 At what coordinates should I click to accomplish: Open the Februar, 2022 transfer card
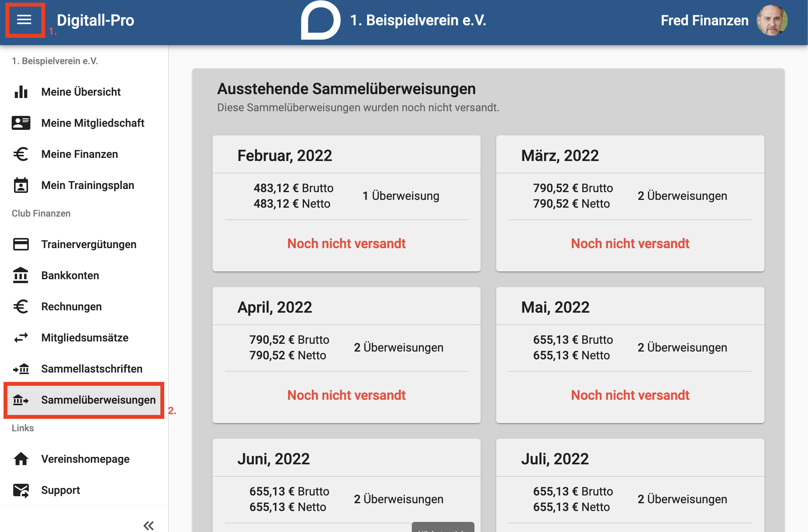[x=346, y=203]
